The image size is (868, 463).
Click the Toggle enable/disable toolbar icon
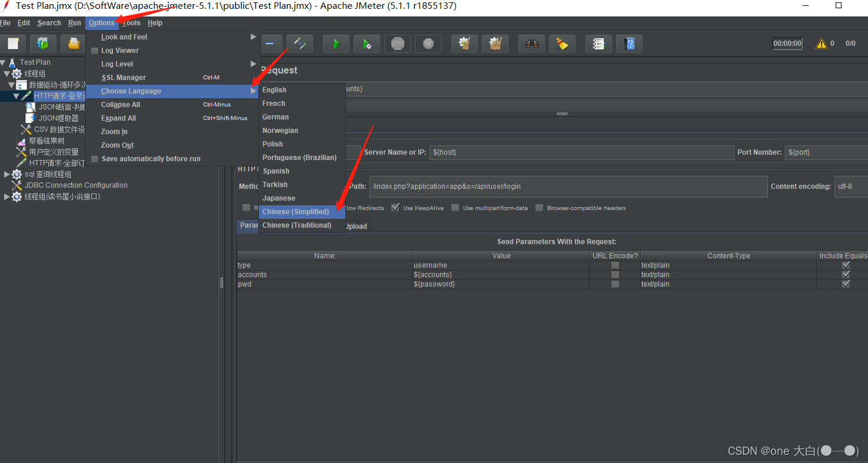tap(300, 44)
